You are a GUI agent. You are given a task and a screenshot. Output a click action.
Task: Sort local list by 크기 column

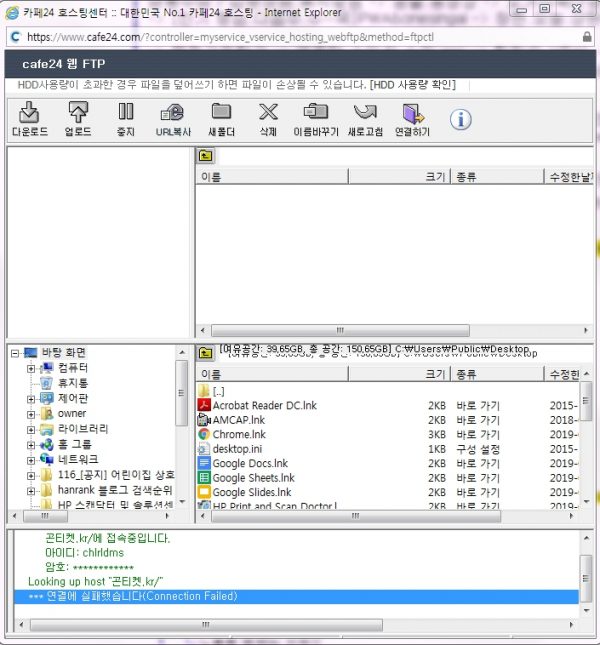click(x=400, y=374)
